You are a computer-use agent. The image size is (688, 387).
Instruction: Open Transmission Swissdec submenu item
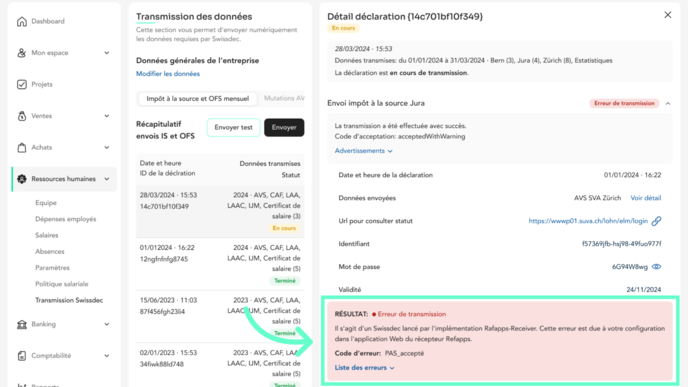pos(69,300)
